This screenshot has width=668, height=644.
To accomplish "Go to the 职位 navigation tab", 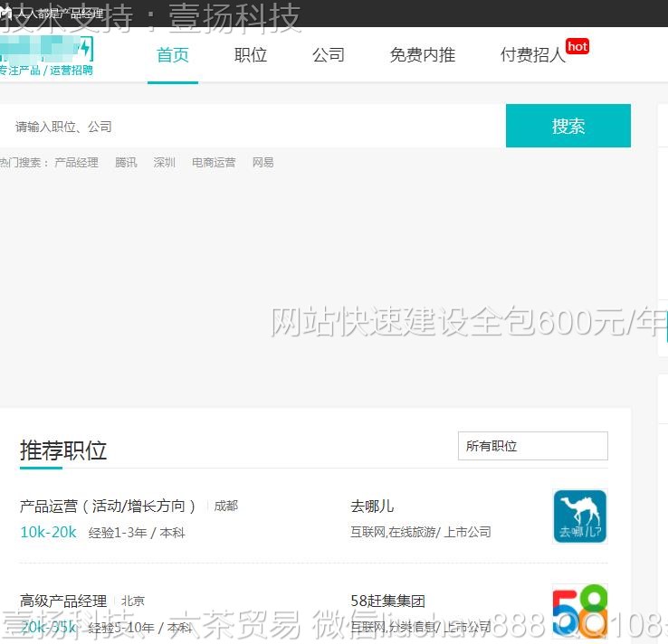I will [x=251, y=55].
